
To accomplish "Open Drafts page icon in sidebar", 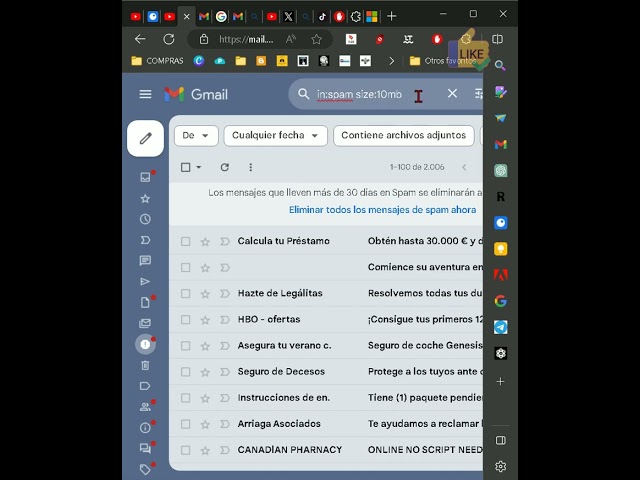I will 145,302.
